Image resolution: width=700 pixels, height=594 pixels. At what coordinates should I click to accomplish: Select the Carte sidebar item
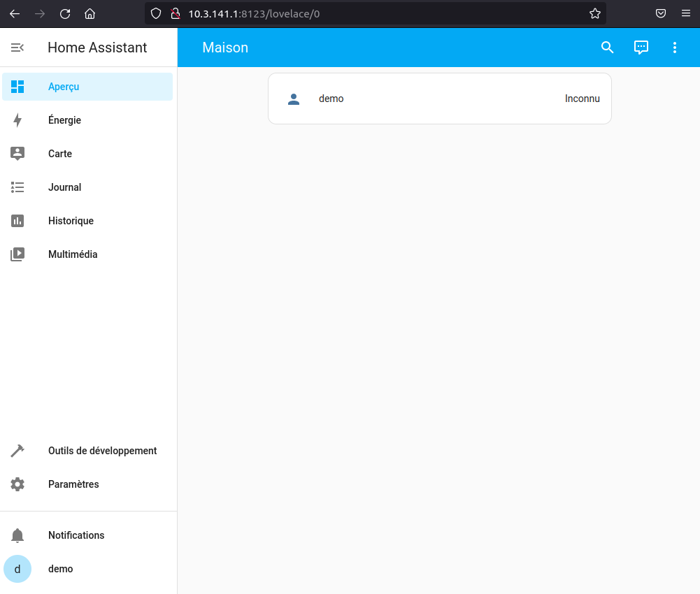click(59, 153)
